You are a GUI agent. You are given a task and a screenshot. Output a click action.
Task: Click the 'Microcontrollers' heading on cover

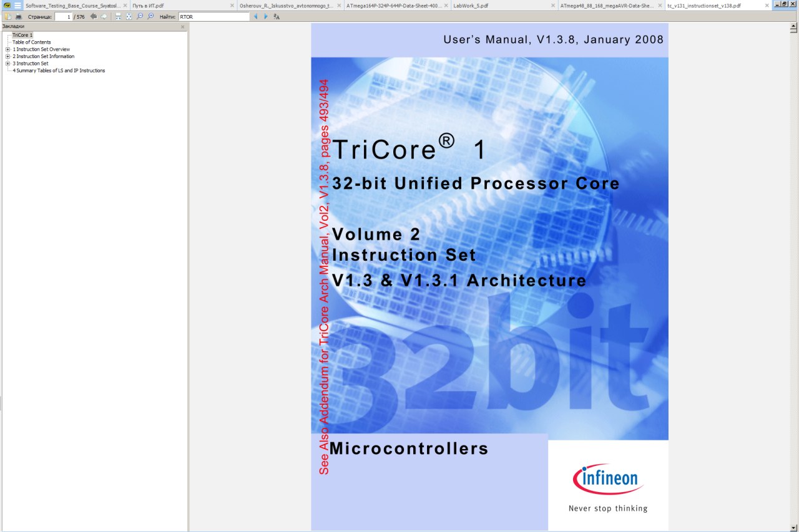pos(409,448)
